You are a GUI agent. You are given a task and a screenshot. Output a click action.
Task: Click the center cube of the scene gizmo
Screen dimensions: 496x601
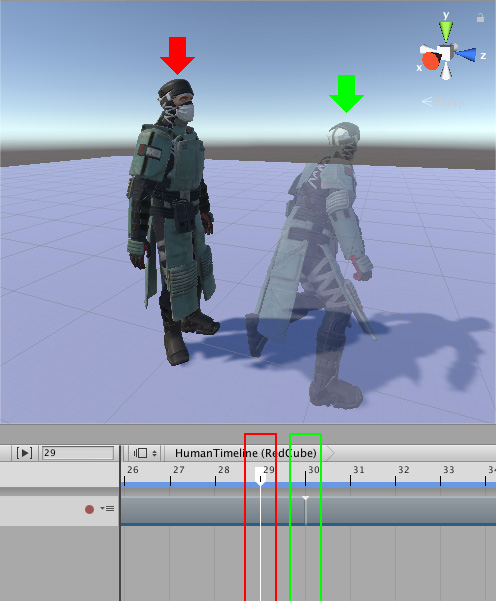coord(445,53)
